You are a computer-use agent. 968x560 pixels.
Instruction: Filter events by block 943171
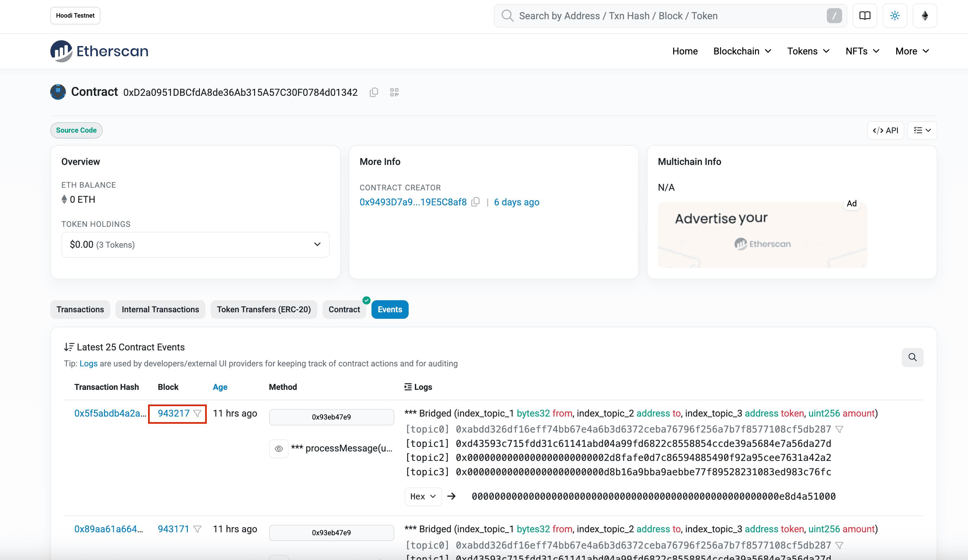[198, 529]
